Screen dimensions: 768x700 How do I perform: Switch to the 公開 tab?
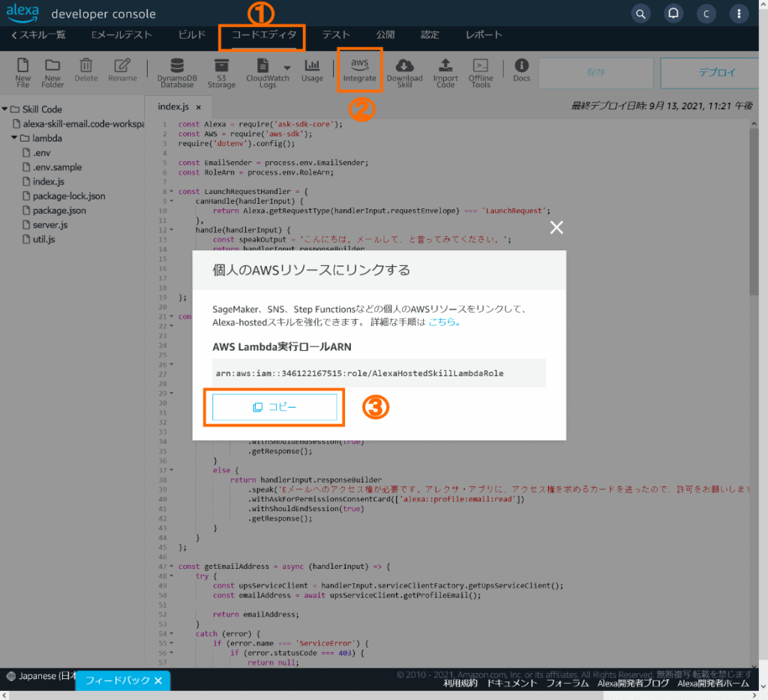point(385,34)
